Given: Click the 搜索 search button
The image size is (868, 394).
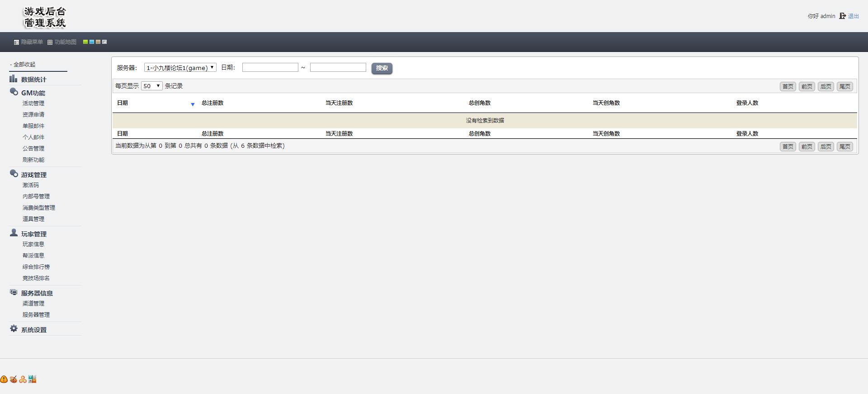Looking at the screenshot, I should [x=382, y=68].
